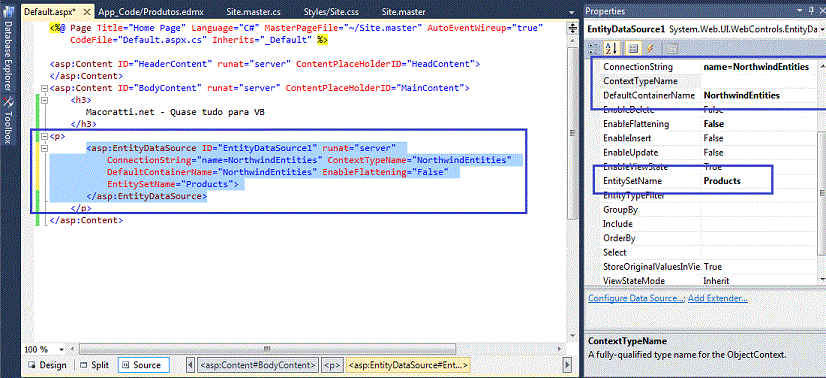826x378 pixels.
Task: Open Properties window position dropdown arrow
Action: pos(801,11)
